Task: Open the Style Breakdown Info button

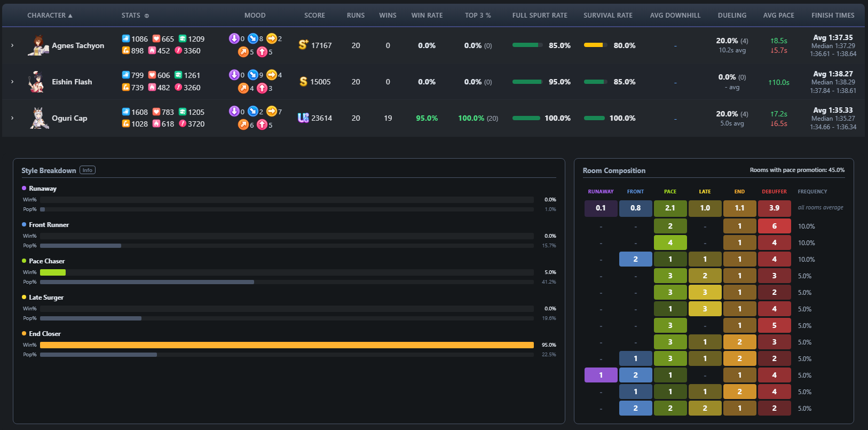Action: click(x=88, y=170)
